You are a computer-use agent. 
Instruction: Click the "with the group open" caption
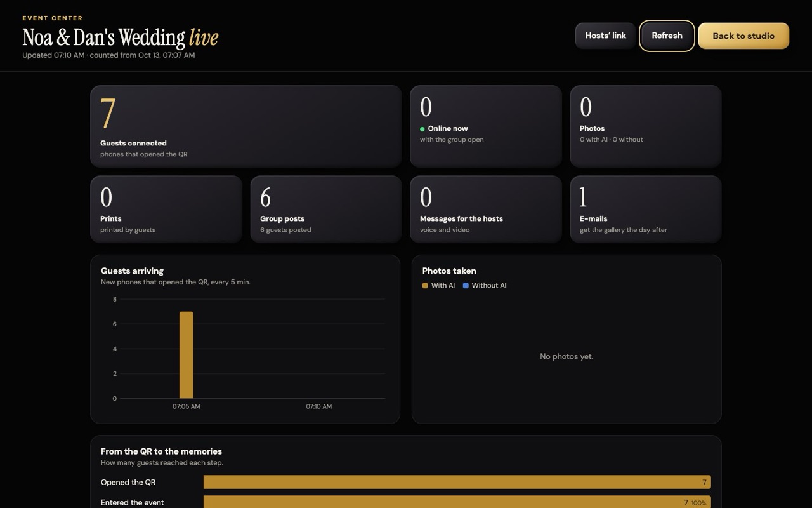(452, 140)
